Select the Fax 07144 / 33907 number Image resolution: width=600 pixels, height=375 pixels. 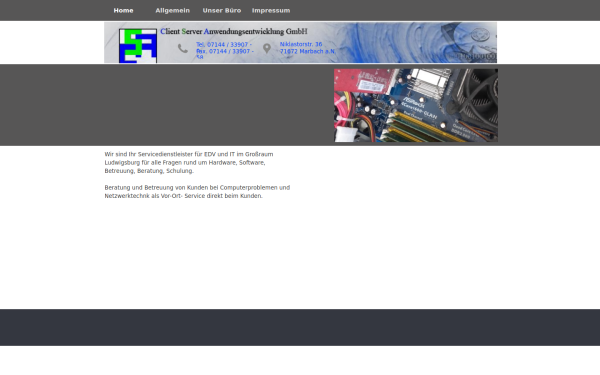tap(225, 51)
